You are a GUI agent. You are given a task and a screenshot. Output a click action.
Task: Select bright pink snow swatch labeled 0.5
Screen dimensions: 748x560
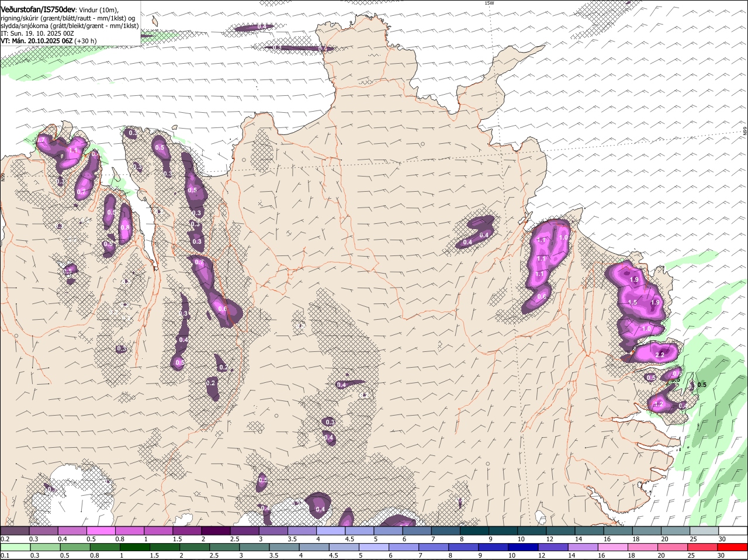click(101, 531)
